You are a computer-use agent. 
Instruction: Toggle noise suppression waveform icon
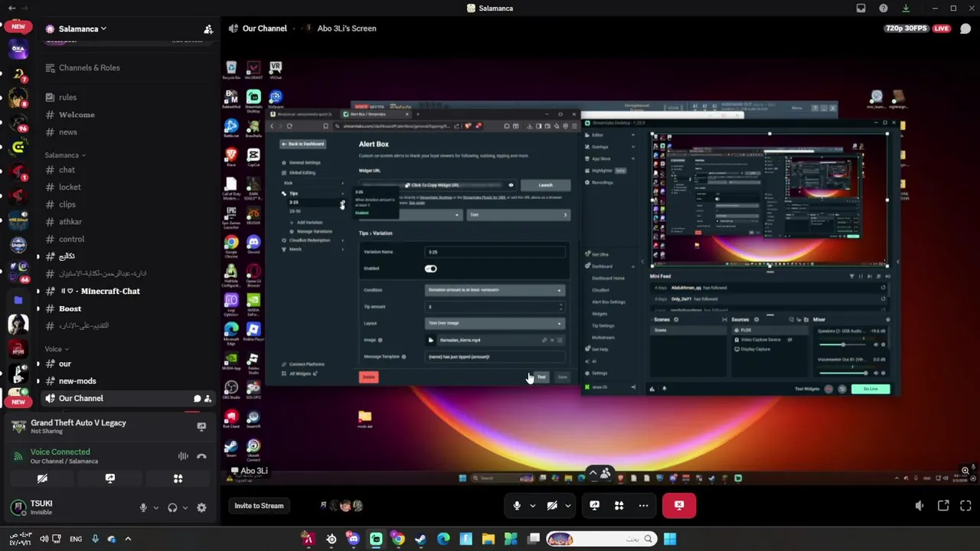183,456
